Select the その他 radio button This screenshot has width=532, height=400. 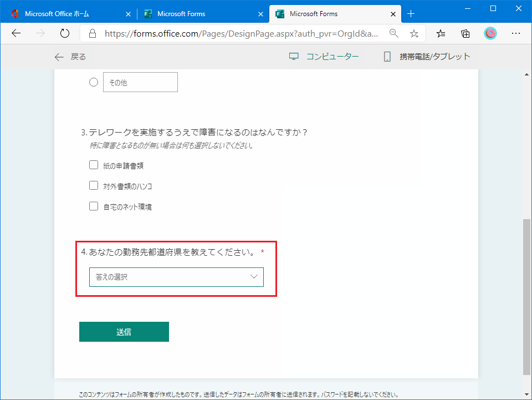(94, 82)
